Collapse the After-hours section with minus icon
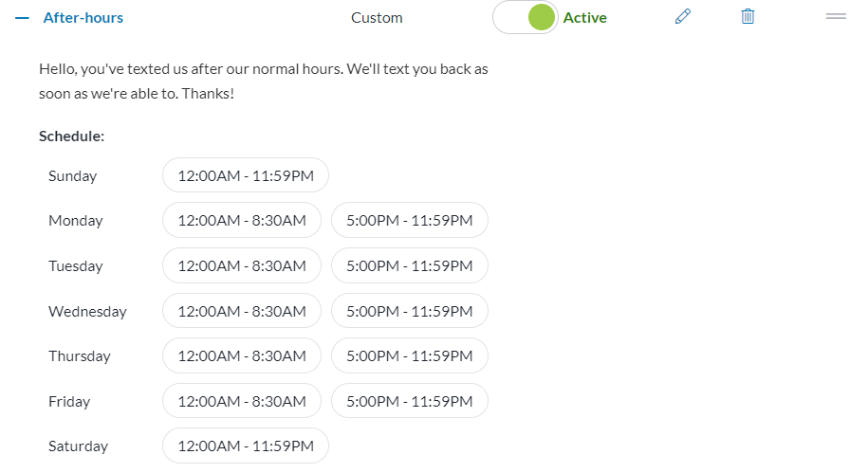 click(22, 18)
